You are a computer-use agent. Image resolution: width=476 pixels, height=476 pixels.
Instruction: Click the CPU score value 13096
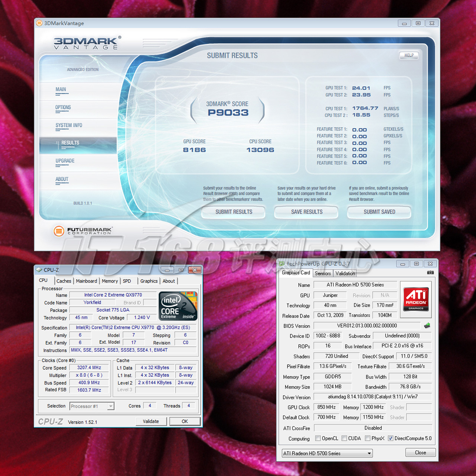[x=260, y=150]
